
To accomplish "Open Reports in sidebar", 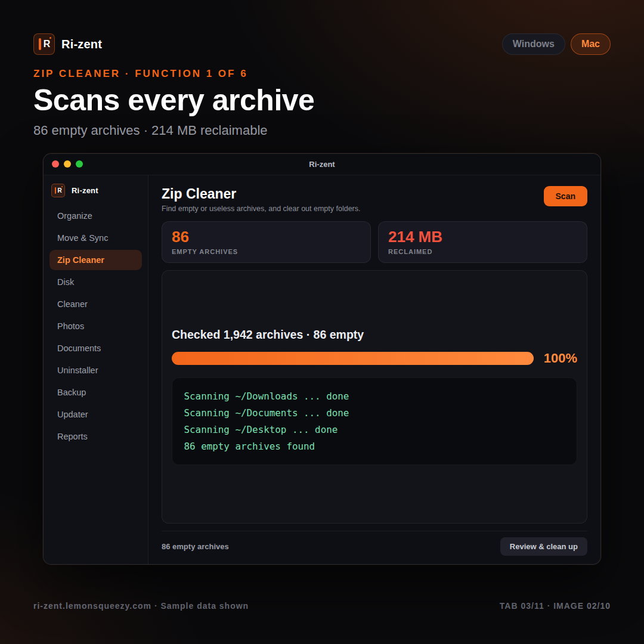I will click(x=95, y=436).
